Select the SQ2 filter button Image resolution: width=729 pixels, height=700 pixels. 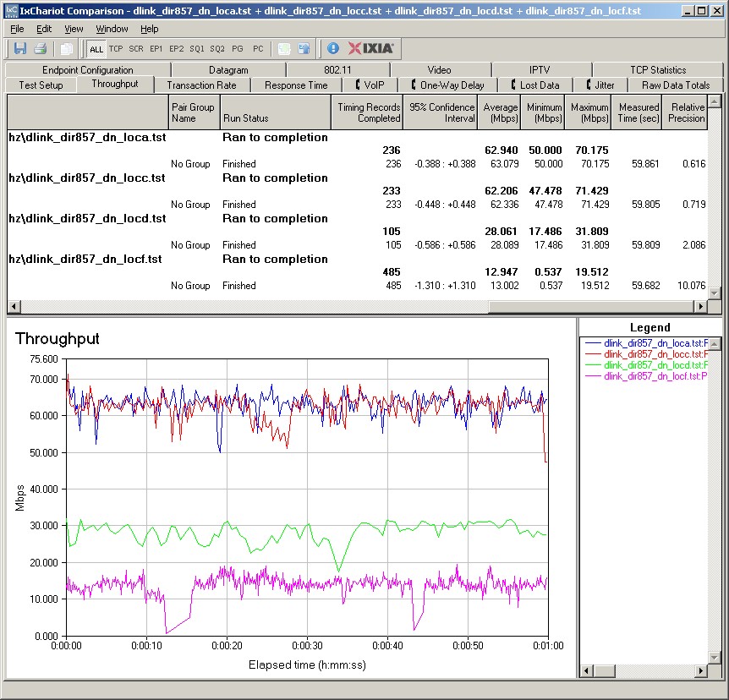pos(217,49)
